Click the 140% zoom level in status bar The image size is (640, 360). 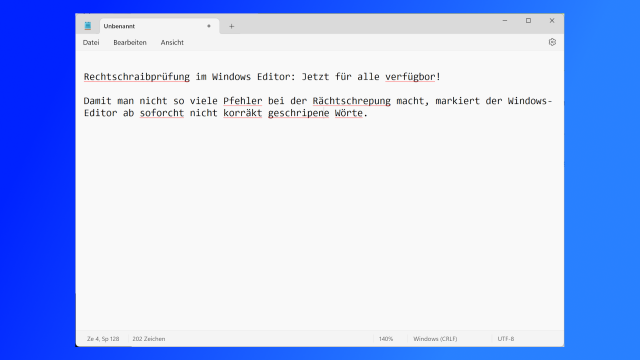(x=386, y=339)
